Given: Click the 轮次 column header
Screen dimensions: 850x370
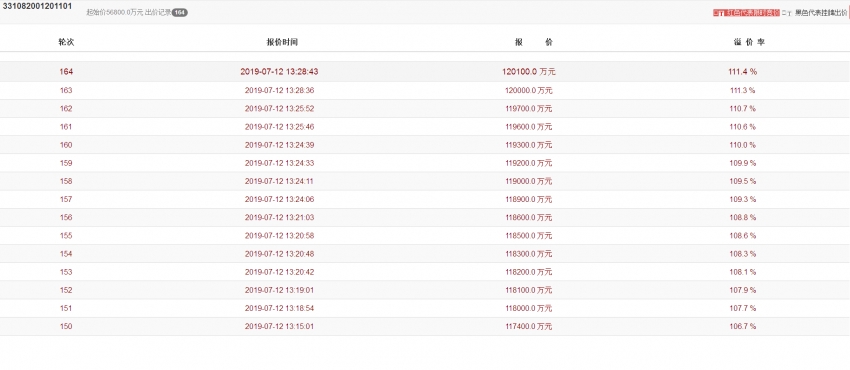Looking at the screenshot, I should pos(66,42).
